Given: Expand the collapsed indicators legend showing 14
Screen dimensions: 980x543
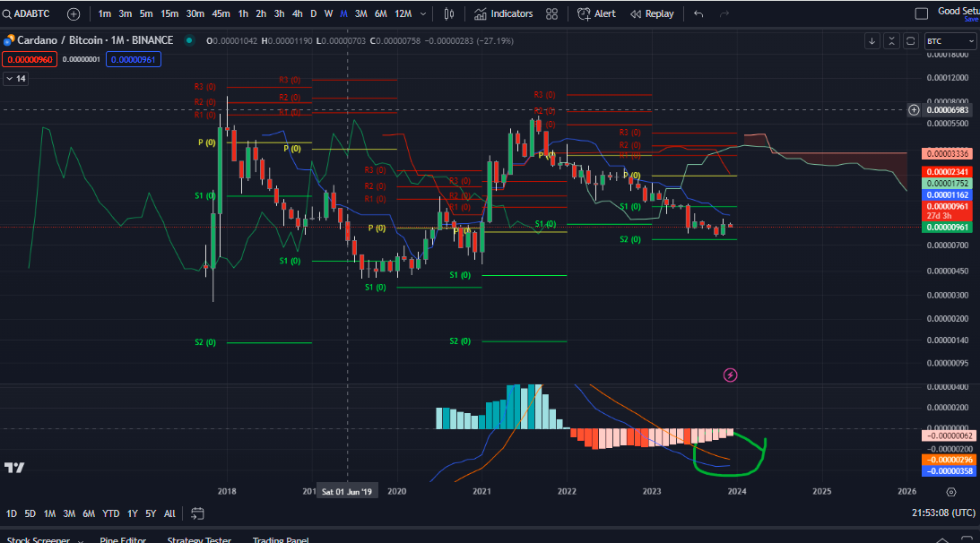Looking at the screenshot, I should pos(15,79).
